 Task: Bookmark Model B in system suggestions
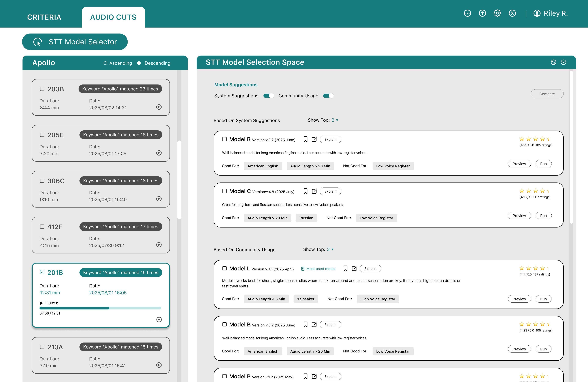tap(305, 140)
